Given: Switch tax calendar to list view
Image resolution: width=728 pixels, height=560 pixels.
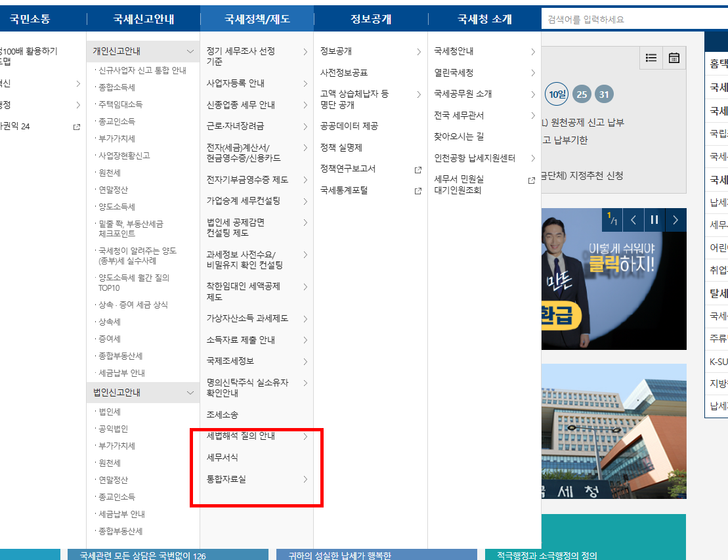Looking at the screenshot, I should pos(651,58).
